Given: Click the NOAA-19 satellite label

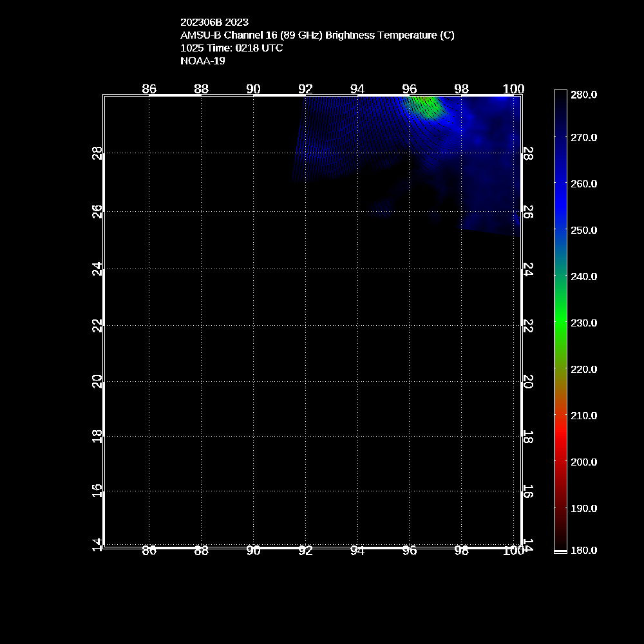Looking at the screenshot, I should click(x=202, y=61).
